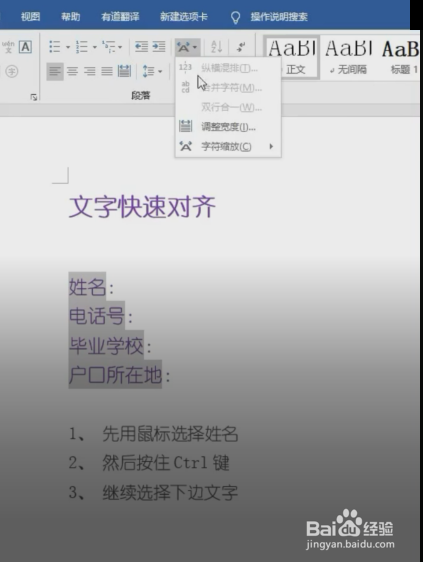The height and width of the screenshot is (562, 423).
Task: Apply the 无间隔 style
Action: [x=349, y=57]
